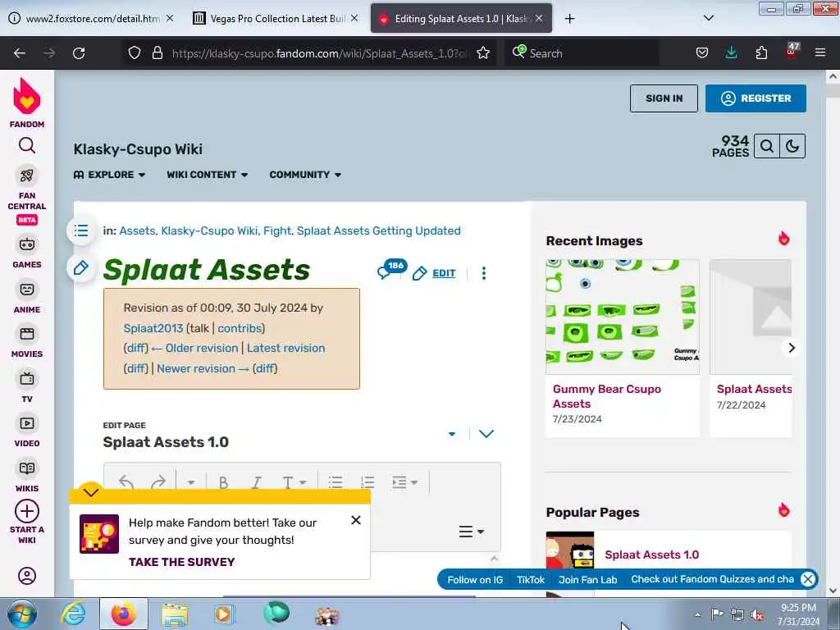This screenshot has height=630, width=840.
Task: Open the paragraph format dropdown in the editor toolbar
Action: pyautogui.click(x=190, y=482)
